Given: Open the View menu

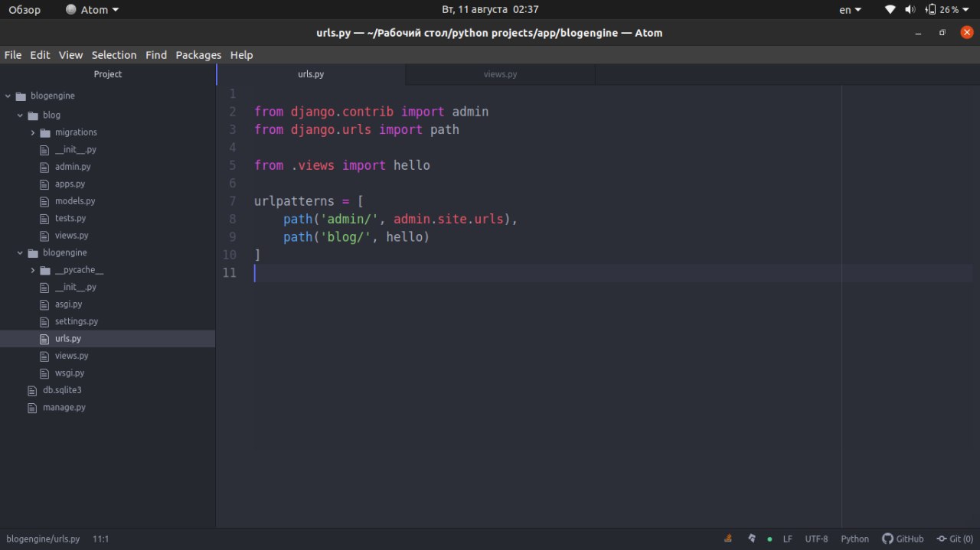Looking at the screenshot, I should (70, 55).
